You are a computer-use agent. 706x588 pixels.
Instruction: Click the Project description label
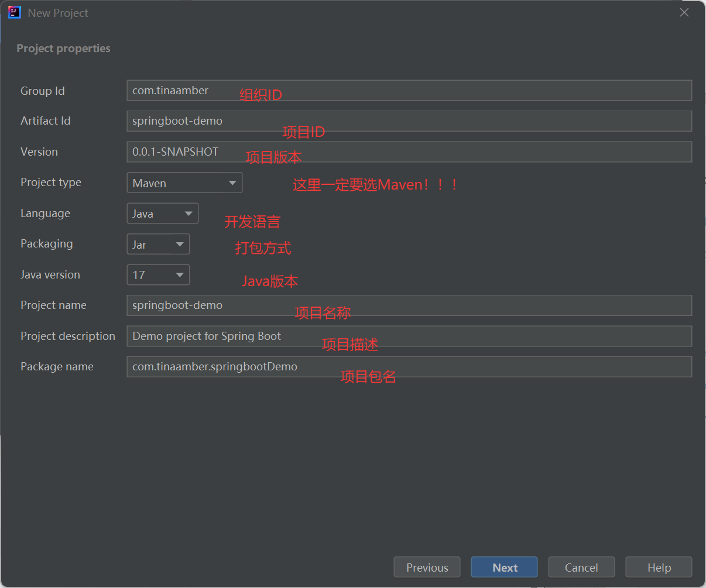click(x=68, y=336)
